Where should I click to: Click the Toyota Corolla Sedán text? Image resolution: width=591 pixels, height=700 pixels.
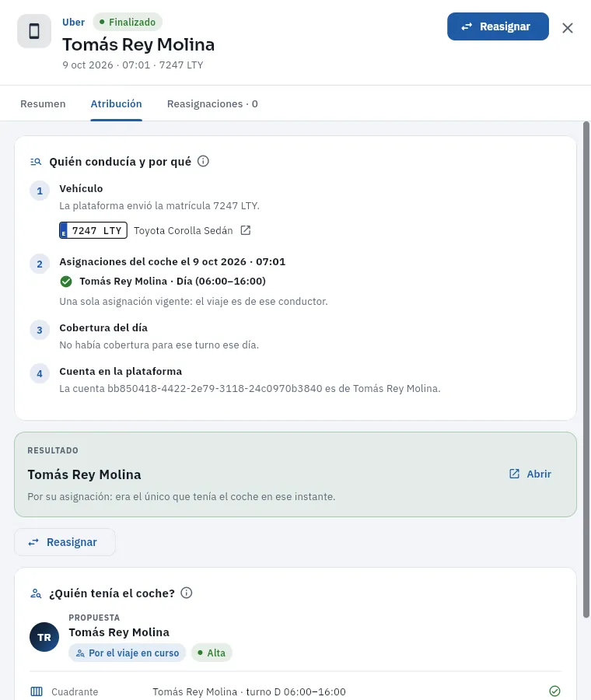click(x=183, y=230)
